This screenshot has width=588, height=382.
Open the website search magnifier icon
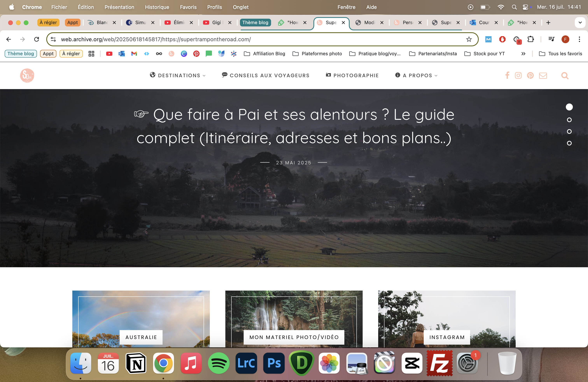click(565, 75)
